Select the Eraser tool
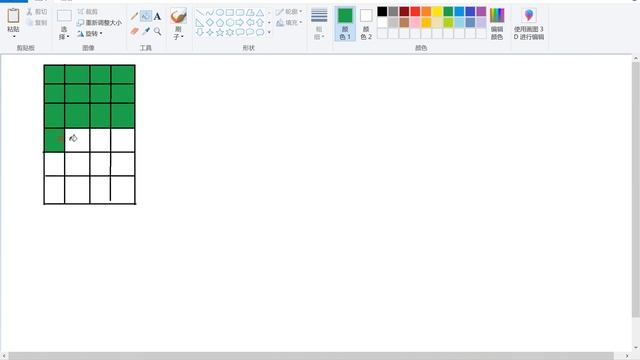This screenshot has width=640, height=360. click(x=134, y=31)
